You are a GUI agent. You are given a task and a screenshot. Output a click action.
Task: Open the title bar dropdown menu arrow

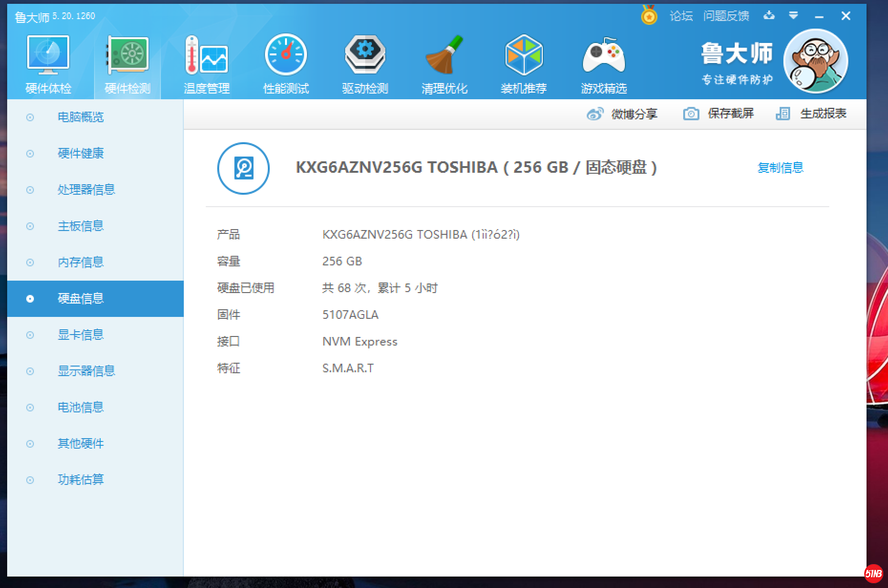pyautogui.click(x=793, y=16)
